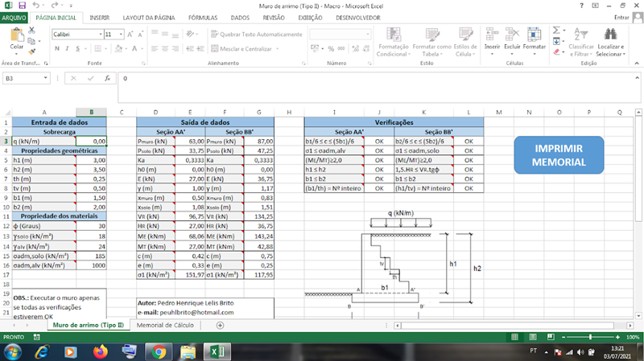The height and width of the screenshot is (361, 644).
Task: Toggle bold (N) formatting
Action: tap(56, 48)
